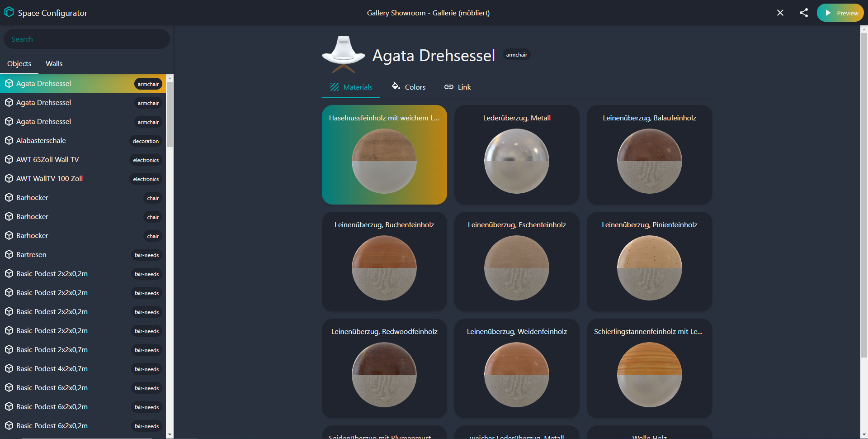Click cube icon beside Basic Podest 2x2x0,7m
This screenshot has height=439, width=868.
(9, 349)
